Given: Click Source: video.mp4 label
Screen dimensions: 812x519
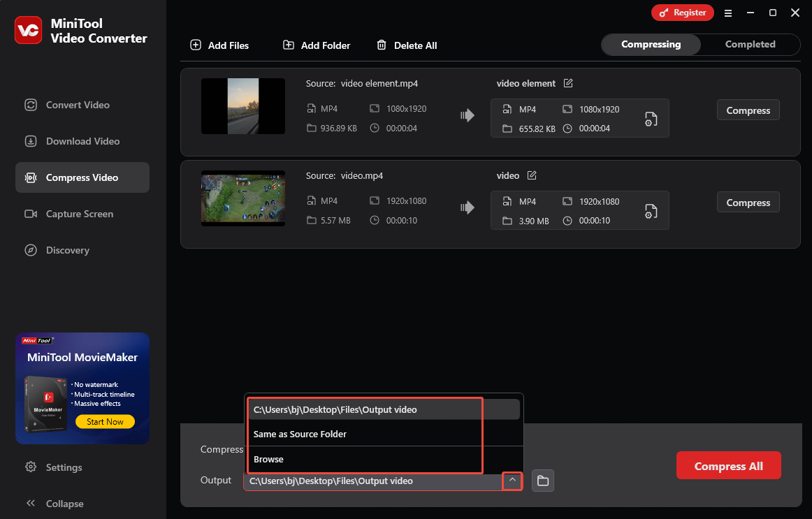Looking at the screenshot, I should coord(345,175).
